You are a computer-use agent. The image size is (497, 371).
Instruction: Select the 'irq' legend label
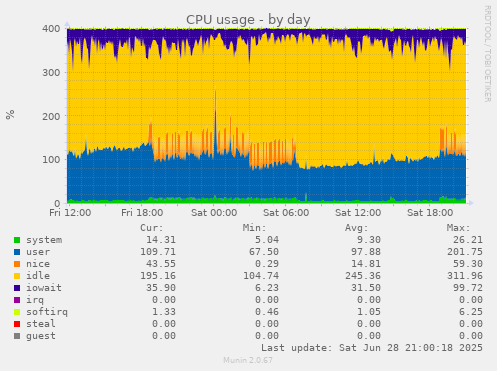[35, 300]
